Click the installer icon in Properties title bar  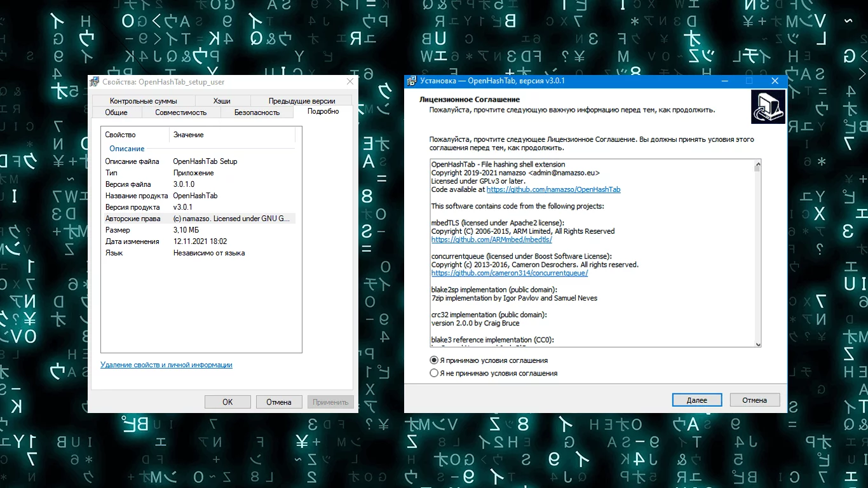point(95,82)
